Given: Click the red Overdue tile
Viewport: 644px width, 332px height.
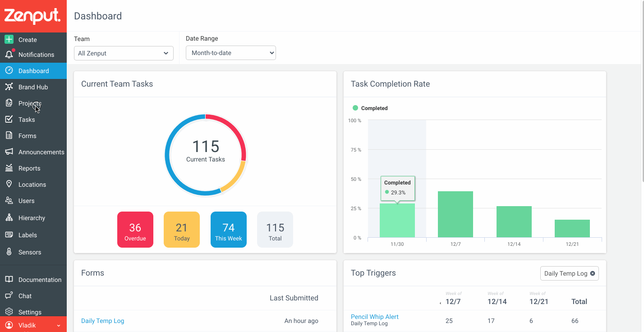Looking at the screenshot, I should (x=135, y=230).
